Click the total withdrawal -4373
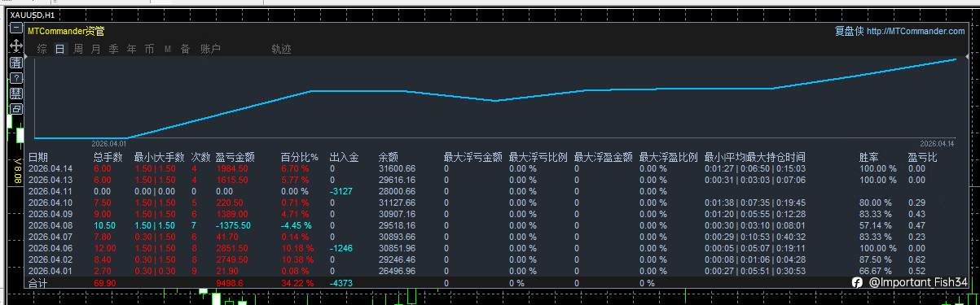The width and height of the screenshot is (980, 305). pyautogui.click(x=341, y=283)
